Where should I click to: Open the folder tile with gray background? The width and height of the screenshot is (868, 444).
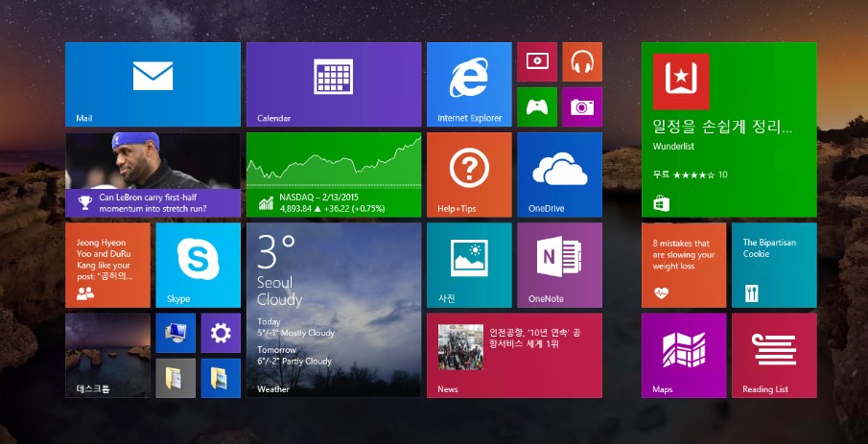(176, 378)
